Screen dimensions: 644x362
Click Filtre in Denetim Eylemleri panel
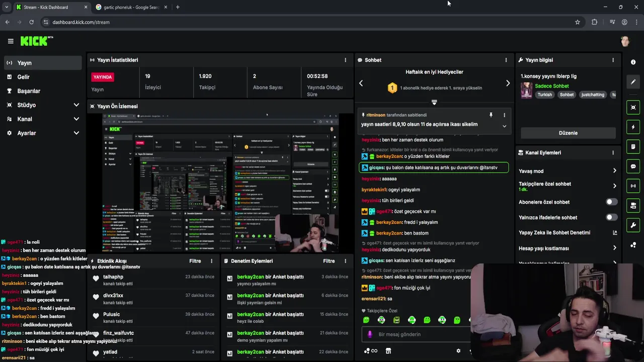[329, 261]
